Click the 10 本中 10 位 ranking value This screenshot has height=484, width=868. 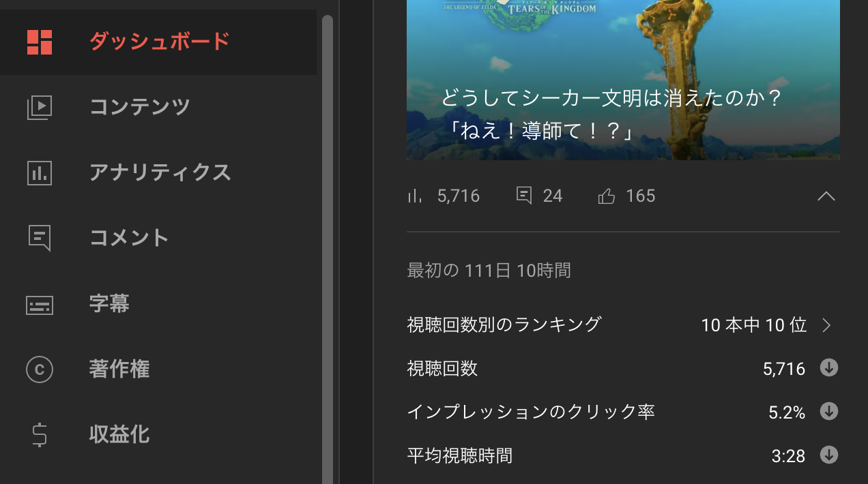pyautogui.click(x=754, y=325)
